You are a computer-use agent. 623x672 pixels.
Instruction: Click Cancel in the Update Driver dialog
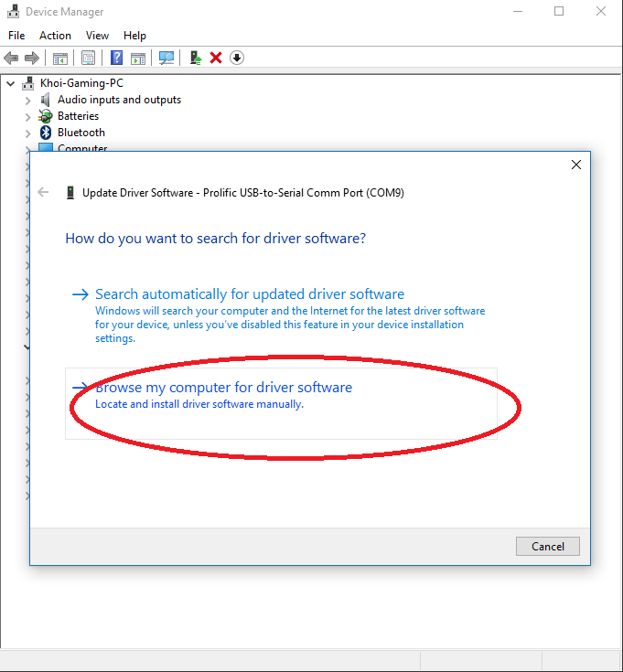(x=548, y=546)
